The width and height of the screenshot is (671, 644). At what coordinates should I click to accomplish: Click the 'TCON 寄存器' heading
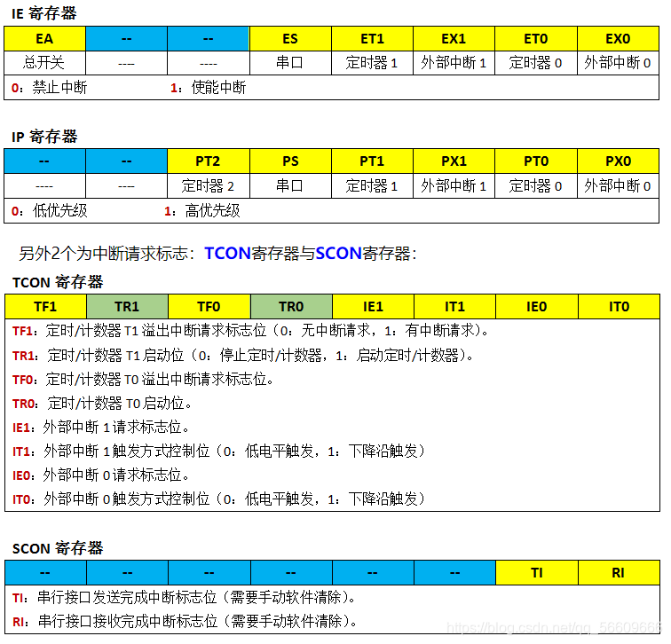(x=58, y=282)
